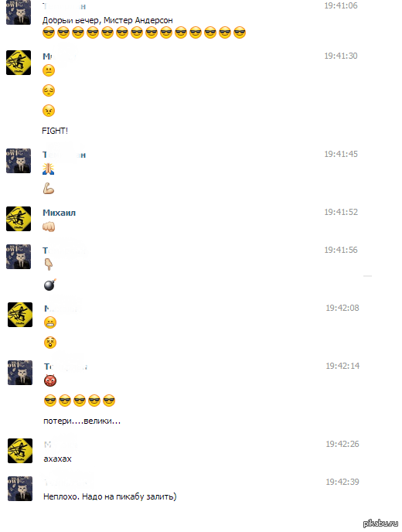Open owl avatar beside Неплохо message
Image resolution: width=402 pixels, height=532 pixels.
click(x=20, y=489)
